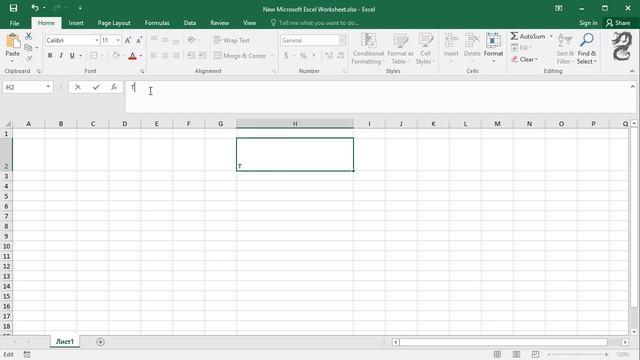Screen dimensions: 640x360
Task: Increase font size with the larger A icon
Action: pos(128,40)
